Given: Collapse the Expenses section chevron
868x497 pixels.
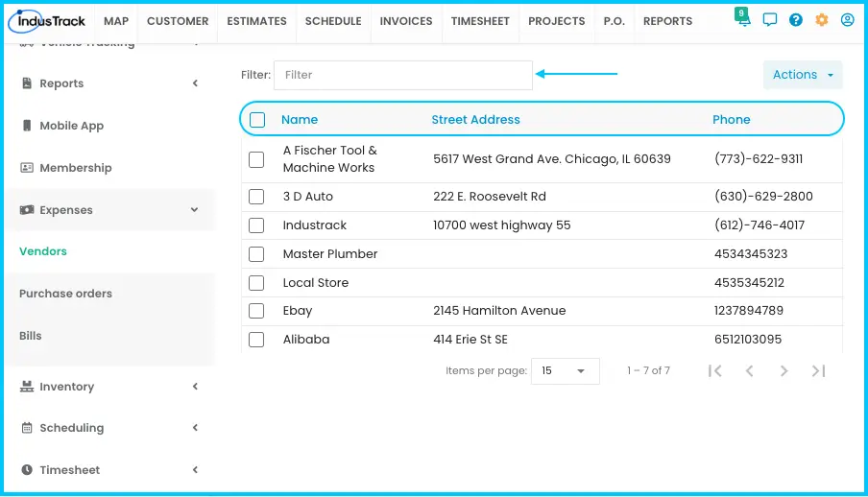Looking at the screenshot, I should click(x=194, y=210).
